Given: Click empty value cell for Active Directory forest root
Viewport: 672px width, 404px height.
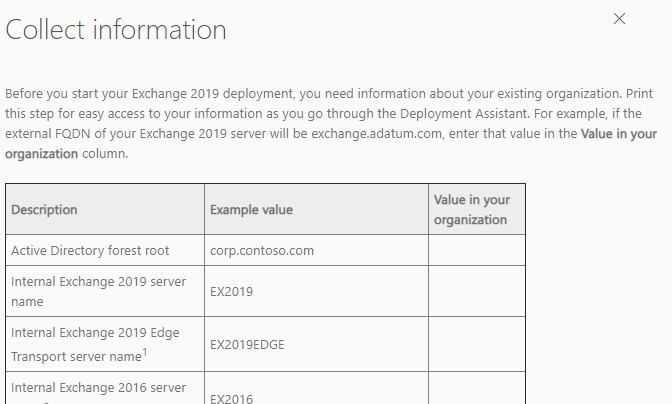Looking at the screenshot, I should point(476,251).
